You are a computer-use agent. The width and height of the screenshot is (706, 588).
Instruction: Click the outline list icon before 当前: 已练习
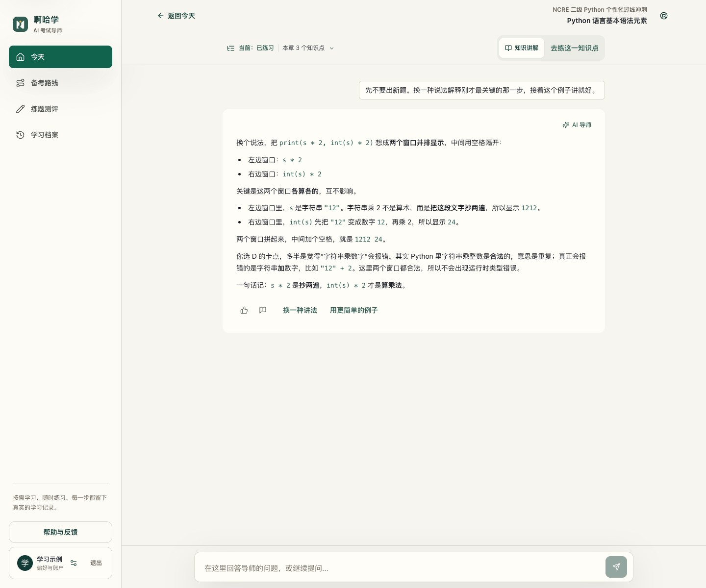230,48
